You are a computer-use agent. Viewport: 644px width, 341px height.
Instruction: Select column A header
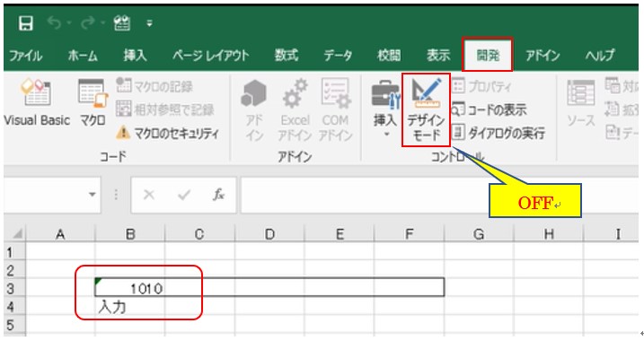pyautogui.click(x=60, y=234)
